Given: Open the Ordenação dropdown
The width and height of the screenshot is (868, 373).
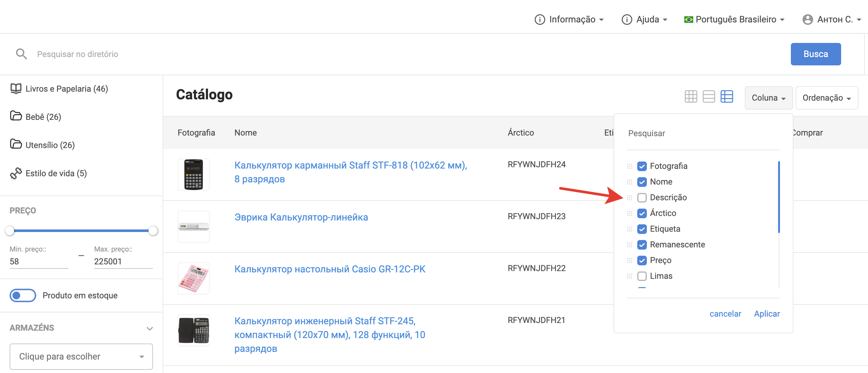Looking at the screenshot, I should pos(827,98).
